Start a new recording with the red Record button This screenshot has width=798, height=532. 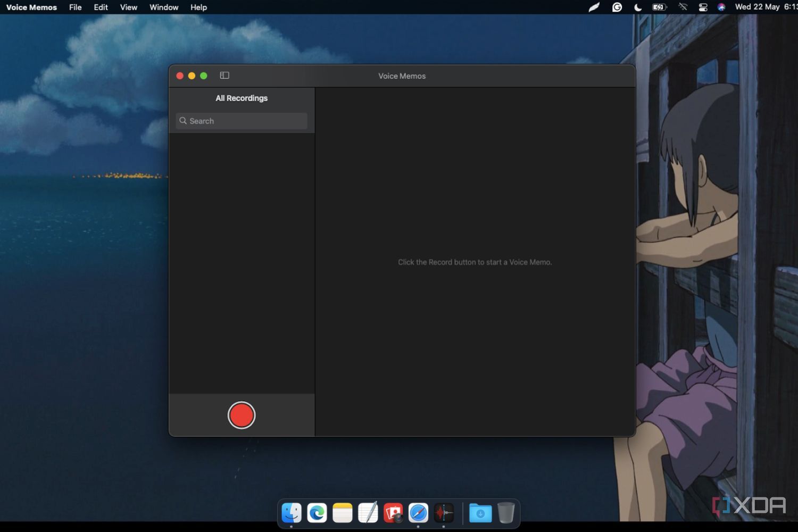[x=242, y=415]
